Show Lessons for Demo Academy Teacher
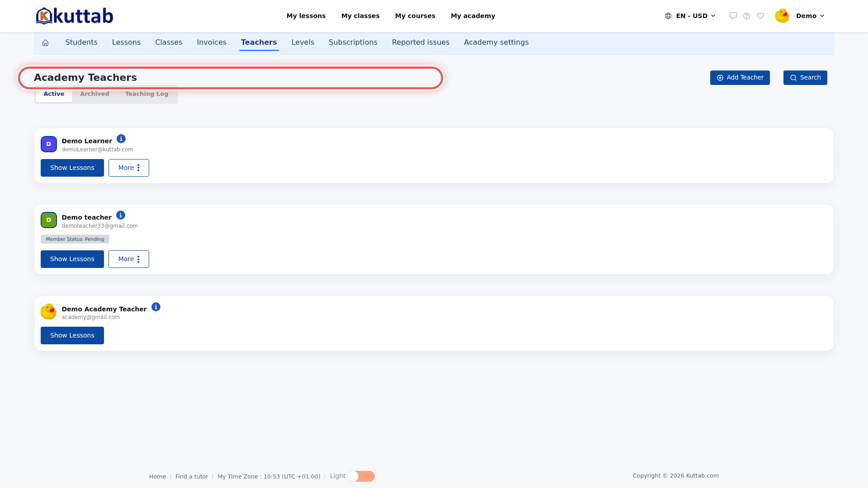The height and width of the screenshot is (488, 868). (72, 335)
